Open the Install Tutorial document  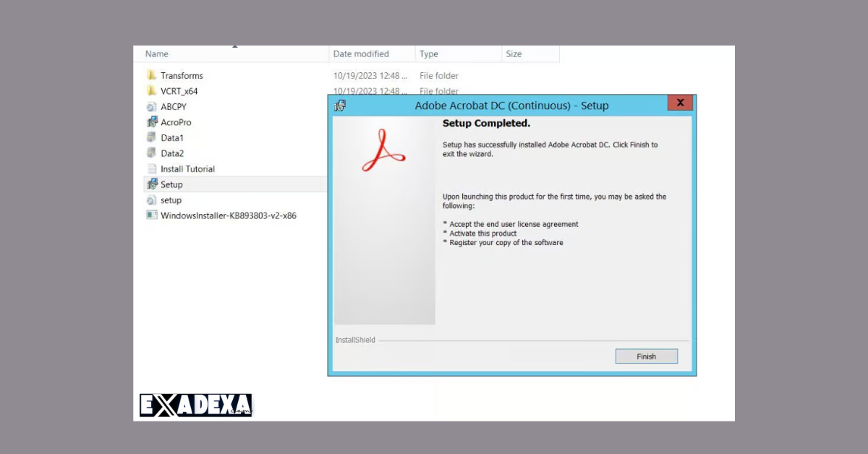pyautogui.click(x=187, y=168)
